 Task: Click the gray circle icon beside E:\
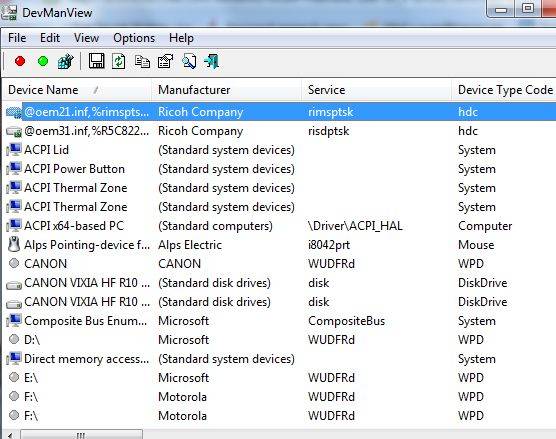(14, 377)
